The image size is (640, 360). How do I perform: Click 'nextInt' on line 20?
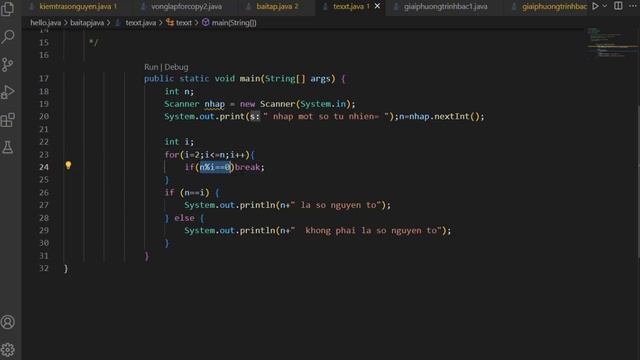(x=451, y=116)
